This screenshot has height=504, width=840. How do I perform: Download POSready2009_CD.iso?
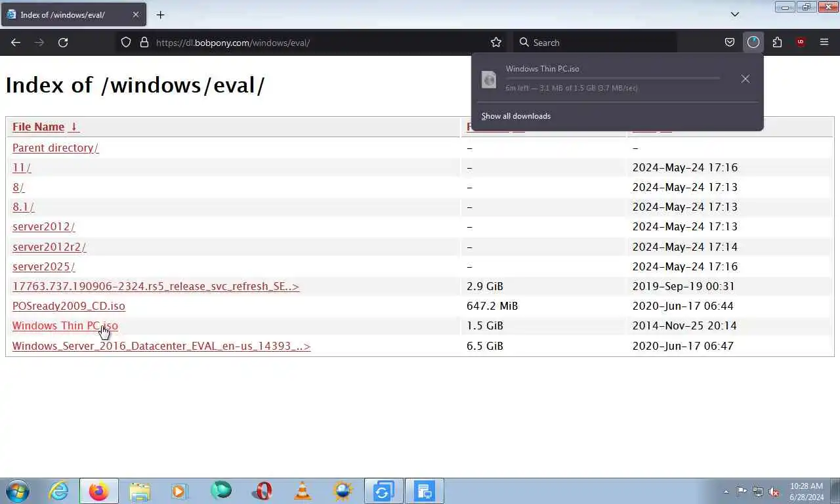[x=68, y=306]
